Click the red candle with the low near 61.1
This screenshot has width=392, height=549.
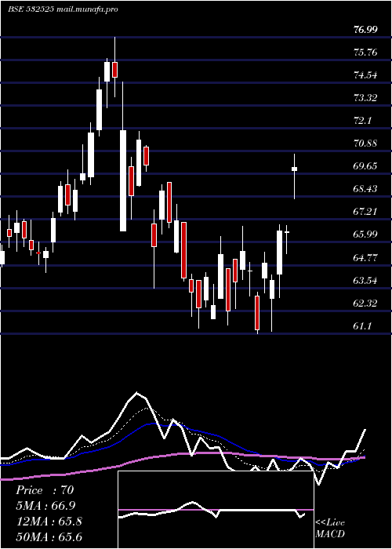(x=257, y=313)
